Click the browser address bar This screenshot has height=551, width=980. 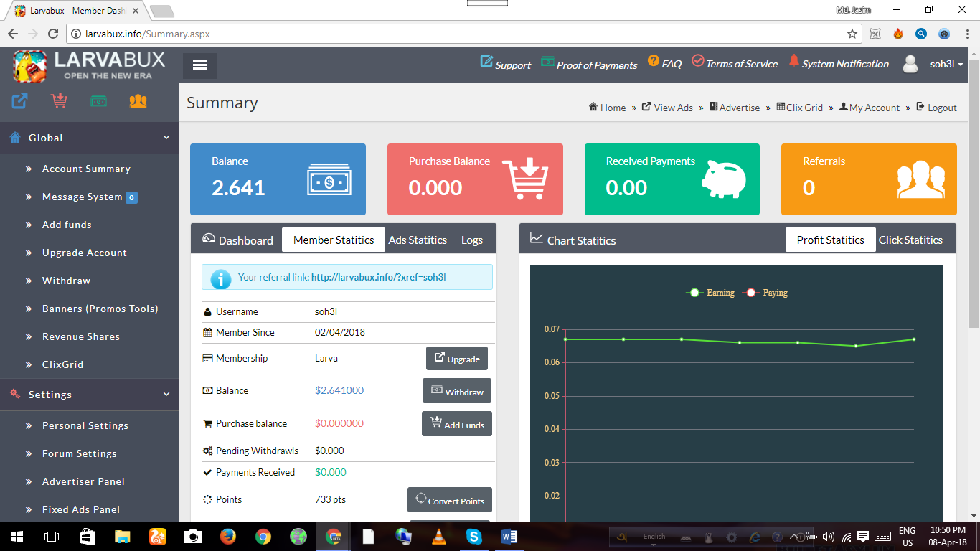[459, 34]
